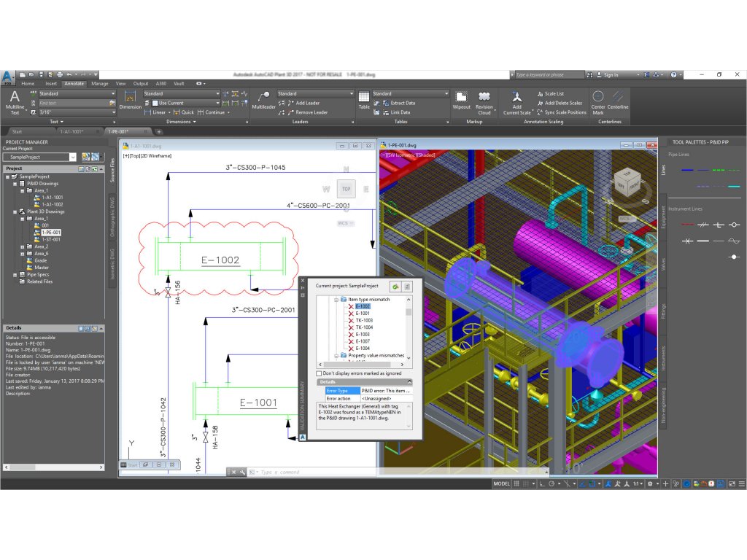Open the multileader style Standard dropdown
The width and height of the screenshot is (747, 560).
coord(315,94)
